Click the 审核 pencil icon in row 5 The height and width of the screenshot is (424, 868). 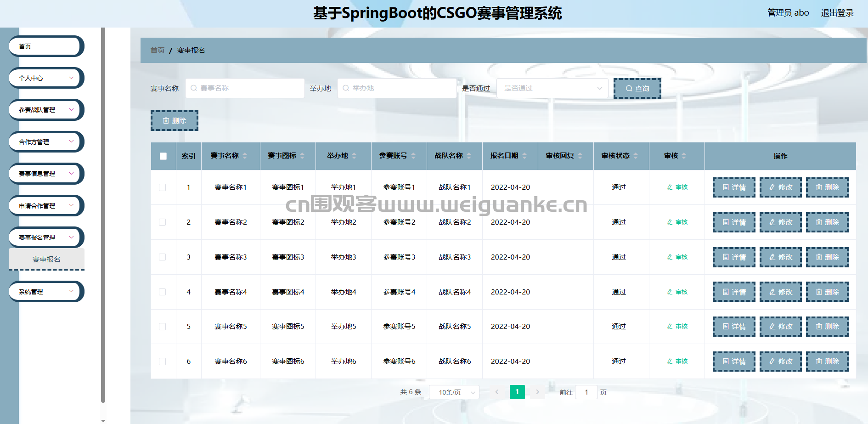[x=670, y=327]
